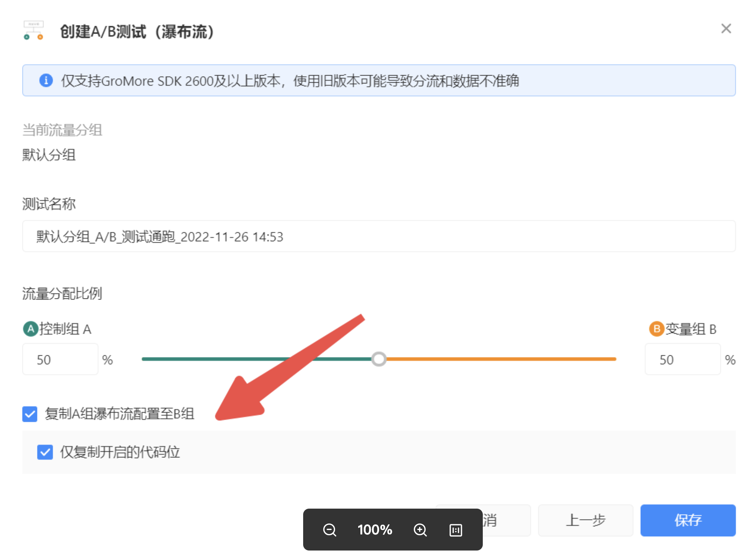Click the 变量组 B label
The image size is (756, 555).
click(x=691, y=329)
